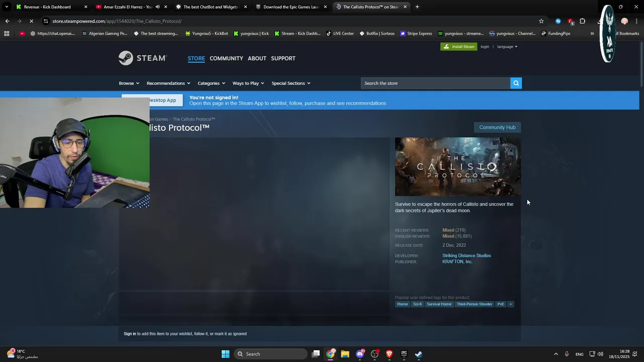Show hidden system tray icons

pyautogui.click(x=556, y=354)
